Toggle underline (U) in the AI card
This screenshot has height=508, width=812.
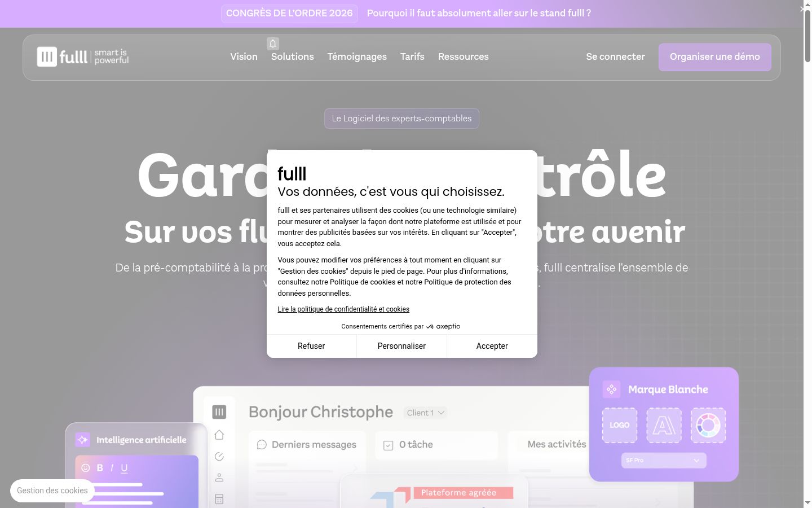(124, 468)
